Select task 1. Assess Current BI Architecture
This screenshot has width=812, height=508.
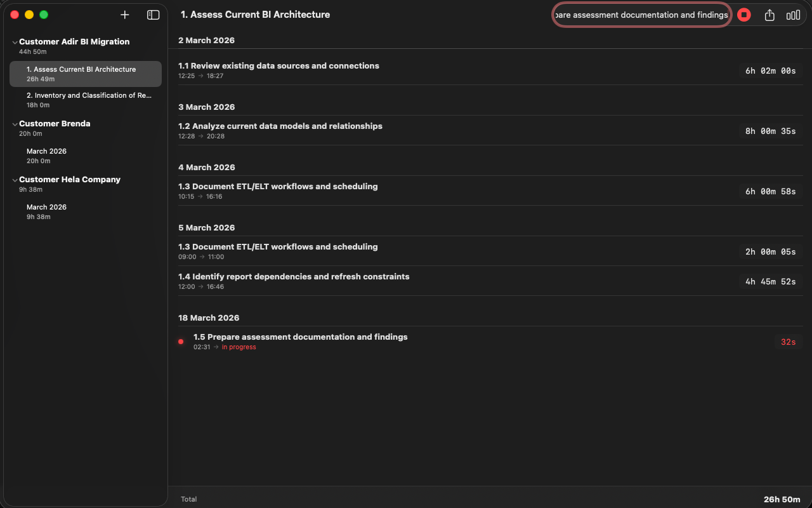point(86,74)
